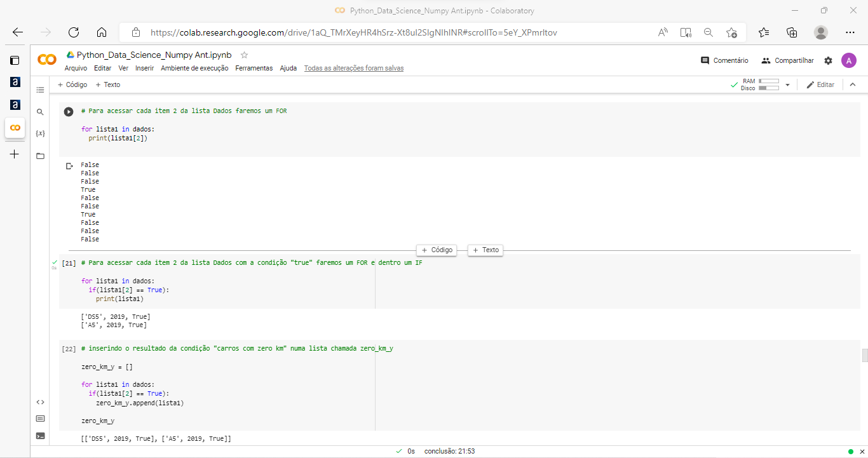The image size is (868, 458).
Task: Open browser collections
Action: click(x=792, y=32)
